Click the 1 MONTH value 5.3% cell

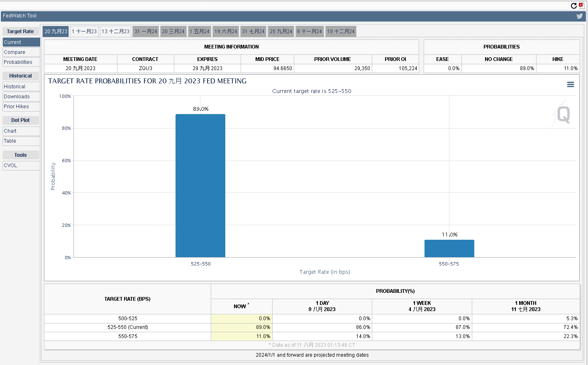tap(526, 319)
